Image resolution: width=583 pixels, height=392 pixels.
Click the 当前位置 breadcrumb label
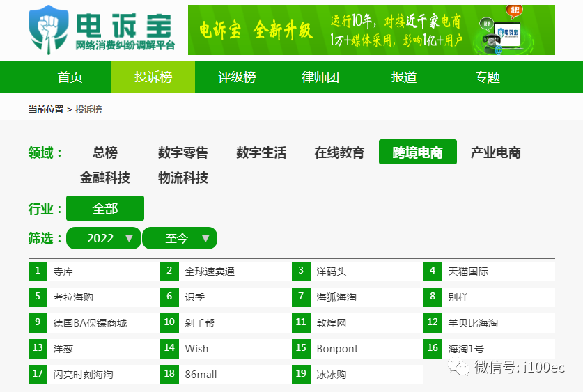pos(46,109)
